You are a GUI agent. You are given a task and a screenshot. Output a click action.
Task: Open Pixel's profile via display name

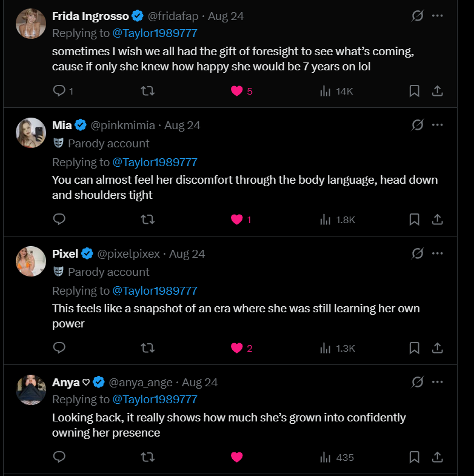65,253
